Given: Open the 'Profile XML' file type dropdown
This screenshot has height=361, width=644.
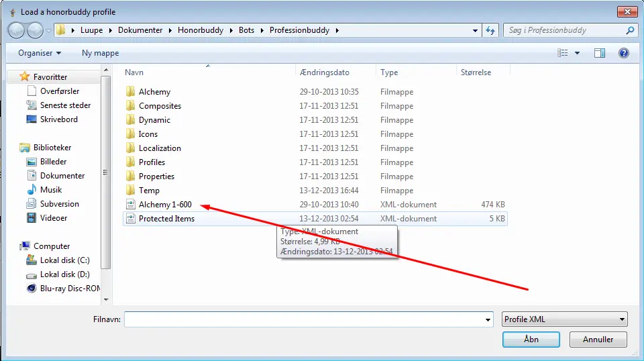Looking at the screenshot, I should point(565,319).
